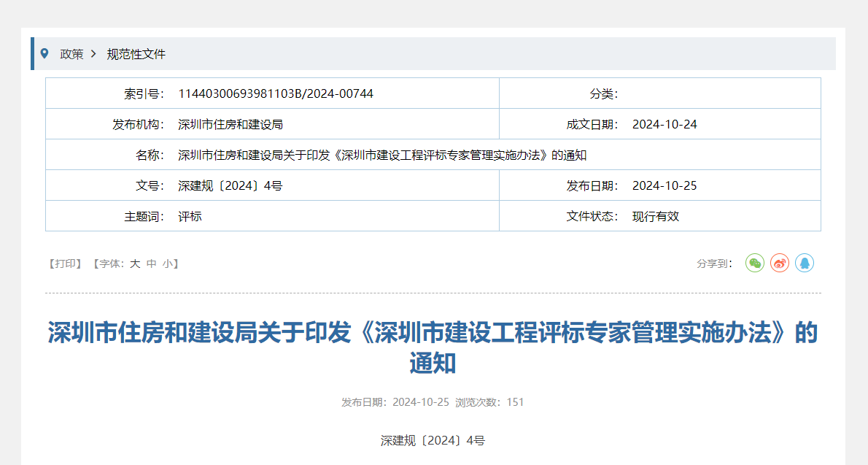The width and height of the screenshot is (868, 465).
Task: Set font size to 大 (large)
Action: (x=133, y=264)
